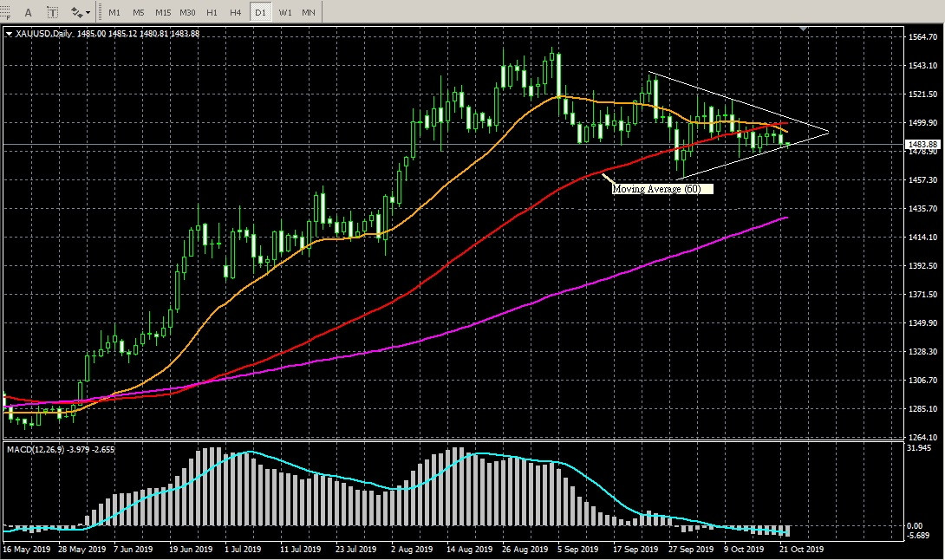Switch chart to H1 timeframe

tap(212, 12)
